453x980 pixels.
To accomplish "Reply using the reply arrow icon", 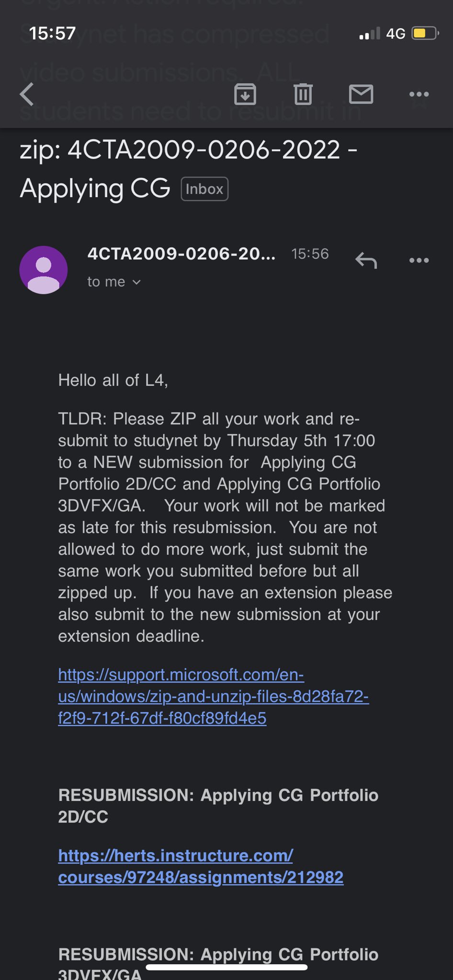I will pos(366,261).
